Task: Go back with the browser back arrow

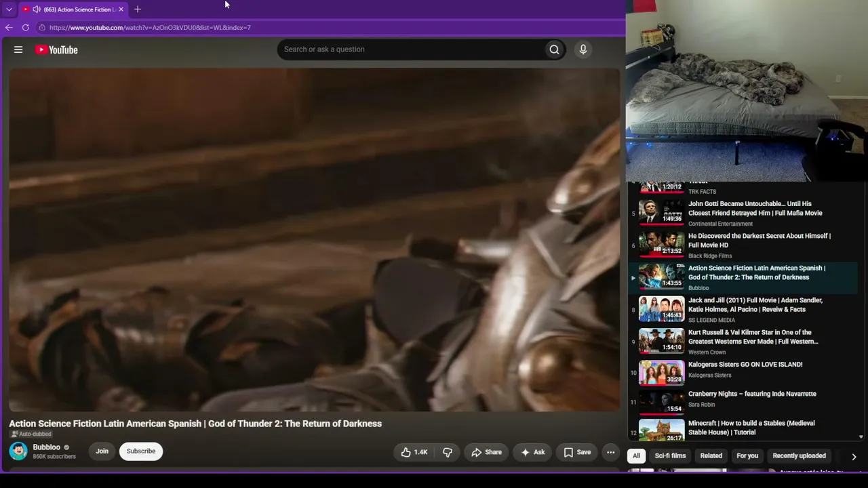Action: (9, 28)
